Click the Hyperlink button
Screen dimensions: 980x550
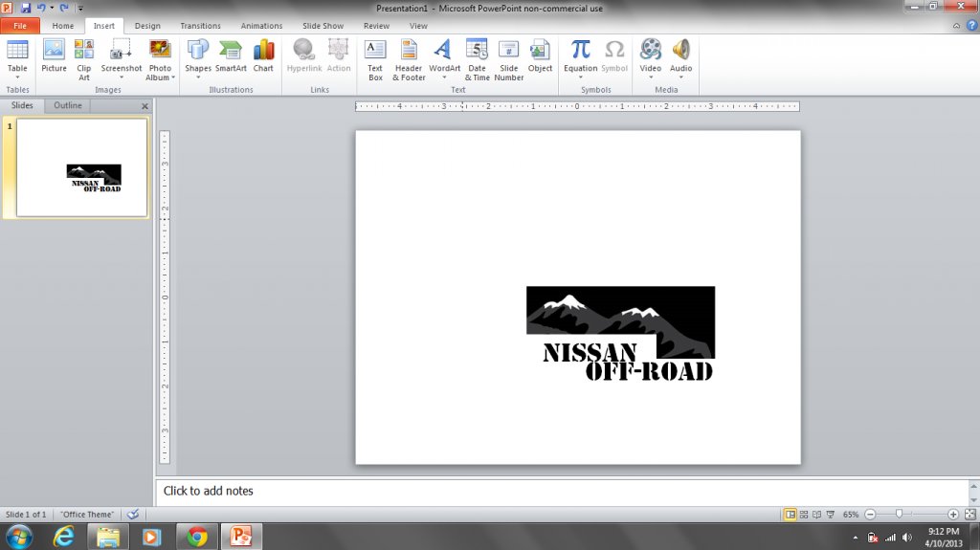pos(304,56)
